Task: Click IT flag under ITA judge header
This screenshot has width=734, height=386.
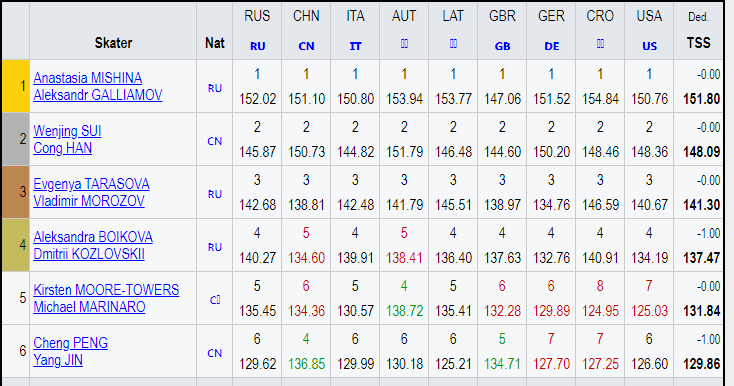Action: point(355,46)
